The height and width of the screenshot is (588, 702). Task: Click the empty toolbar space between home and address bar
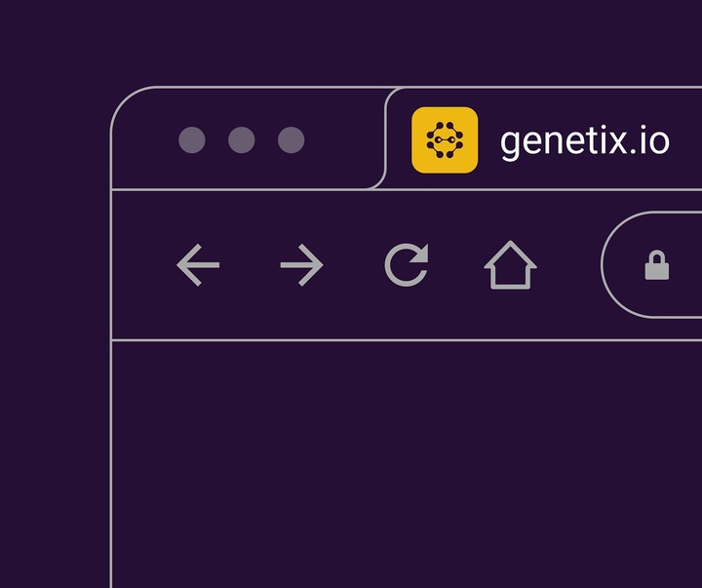[568, 265]
